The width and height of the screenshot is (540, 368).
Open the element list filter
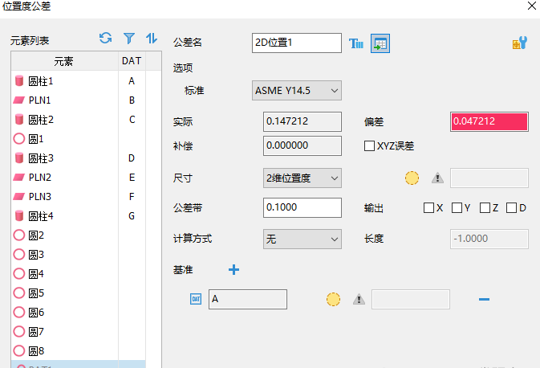[129, 38]
